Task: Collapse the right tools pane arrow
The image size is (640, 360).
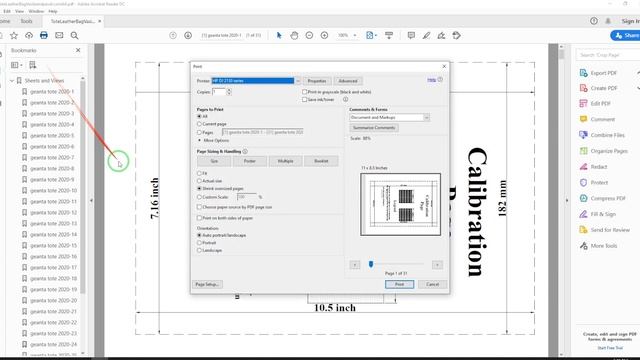Action: pyautogui.click(x=567, y=200)
